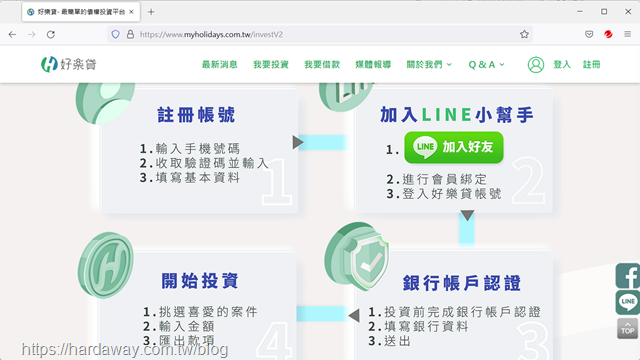Reload the page with the refresh icon
The width and height of the screenshot is (640, 360).
click(51, 35)
